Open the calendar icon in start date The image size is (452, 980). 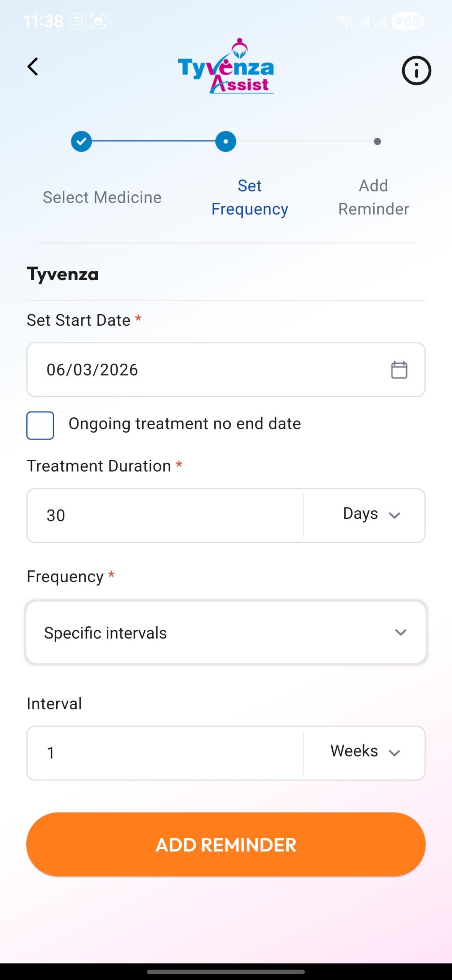[x=399, y=370]
